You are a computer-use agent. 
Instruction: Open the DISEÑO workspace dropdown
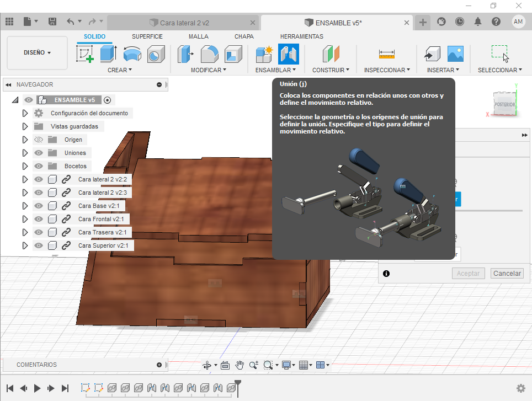pos(37,53)
